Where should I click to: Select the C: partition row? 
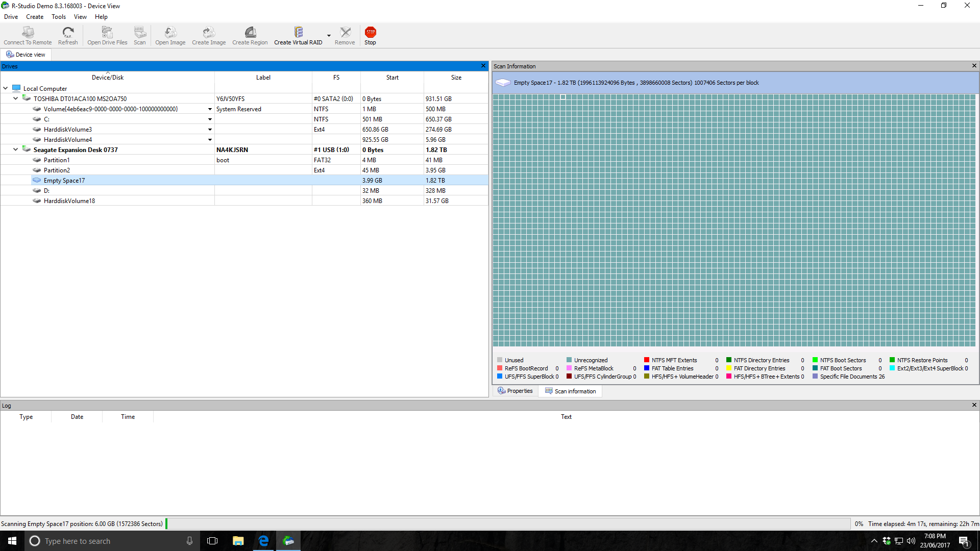(244, 119)
